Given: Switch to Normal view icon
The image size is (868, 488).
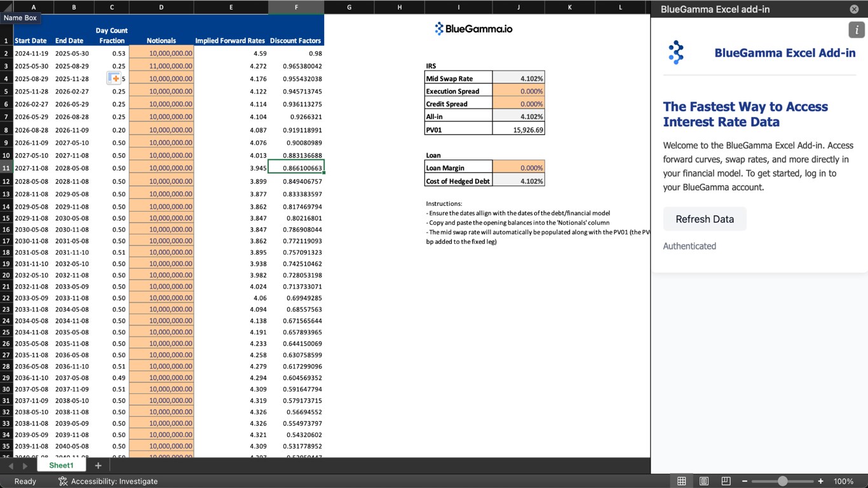Looking at the screenshot, I should click(x=681, y=481).
